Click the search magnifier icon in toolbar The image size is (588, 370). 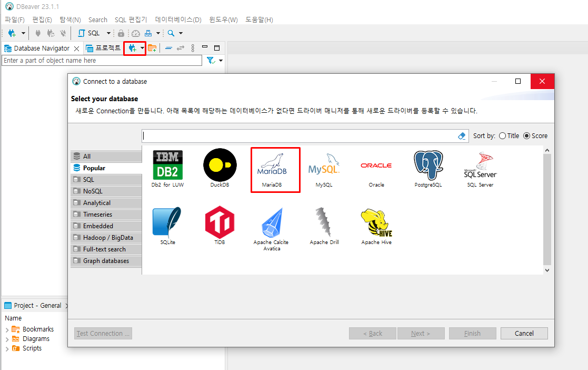pyautogui.click(x=171, y=33)
